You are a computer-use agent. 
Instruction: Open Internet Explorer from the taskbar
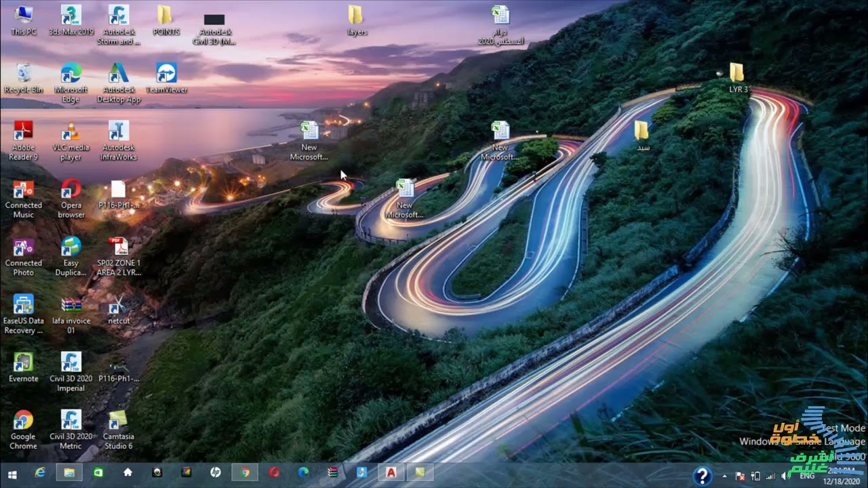[40, 472]
